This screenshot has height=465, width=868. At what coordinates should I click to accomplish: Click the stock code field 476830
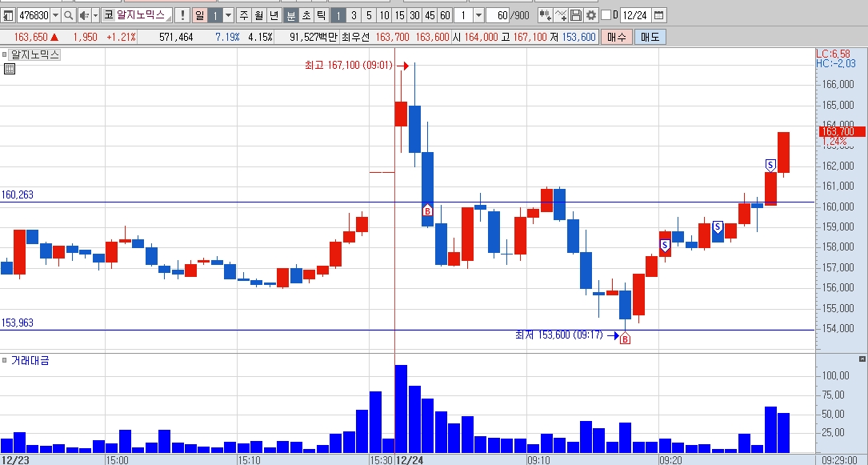34,15
